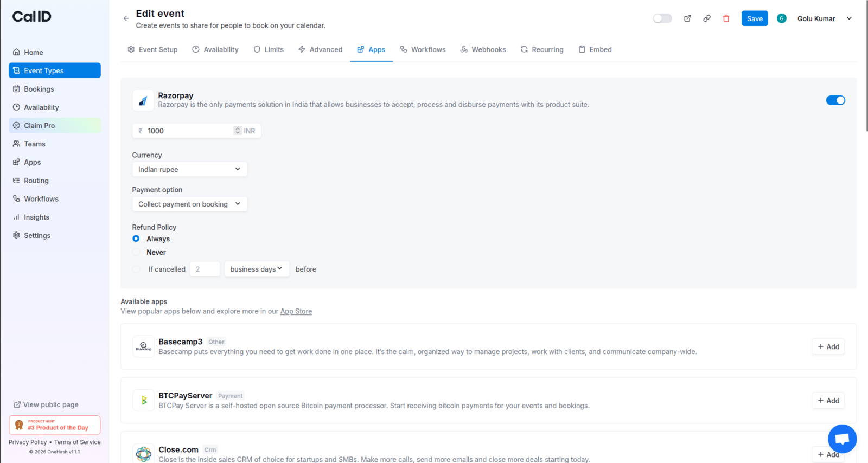868x463 pixels.
Task: Switch to the Availability tab
Action: click(x=215, y=49)
